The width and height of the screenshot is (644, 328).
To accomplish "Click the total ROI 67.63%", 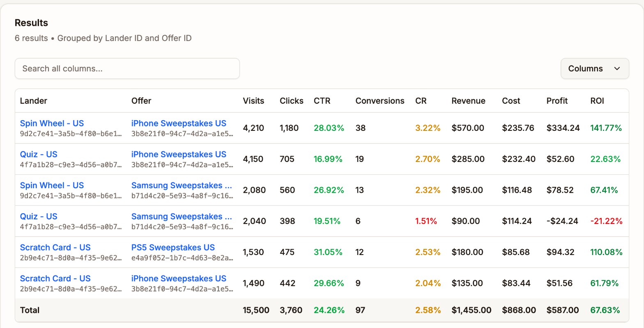I will (605, 310).
